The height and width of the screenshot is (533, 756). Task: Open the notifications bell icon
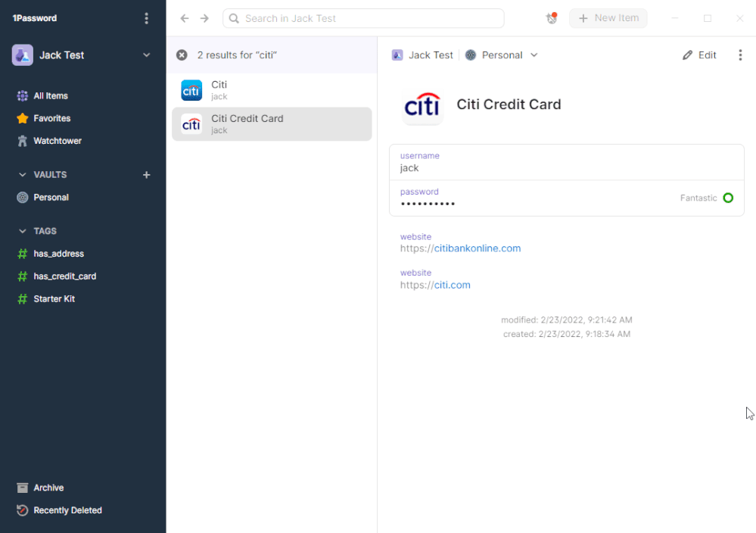[x=552, y=18]
